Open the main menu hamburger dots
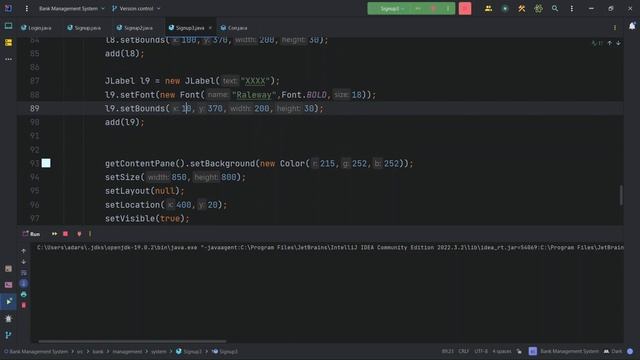This screenshot has height=360, width=640. [27, 9]
